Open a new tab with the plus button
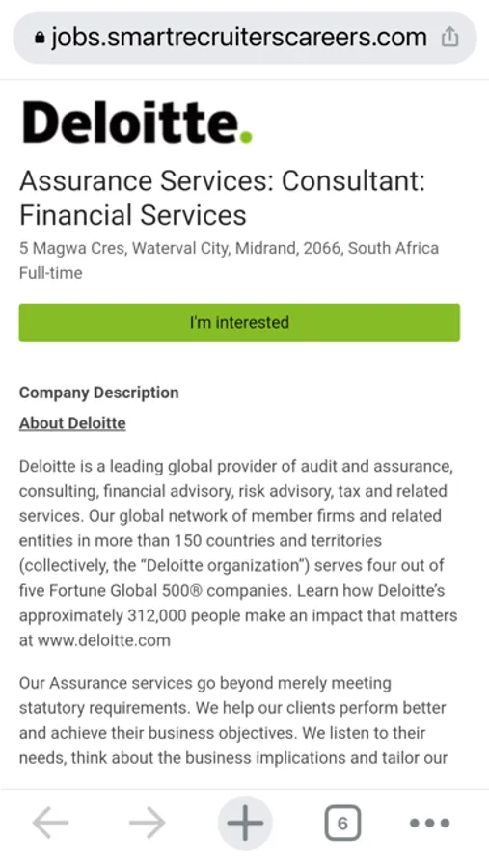 (x=245, y=823)
